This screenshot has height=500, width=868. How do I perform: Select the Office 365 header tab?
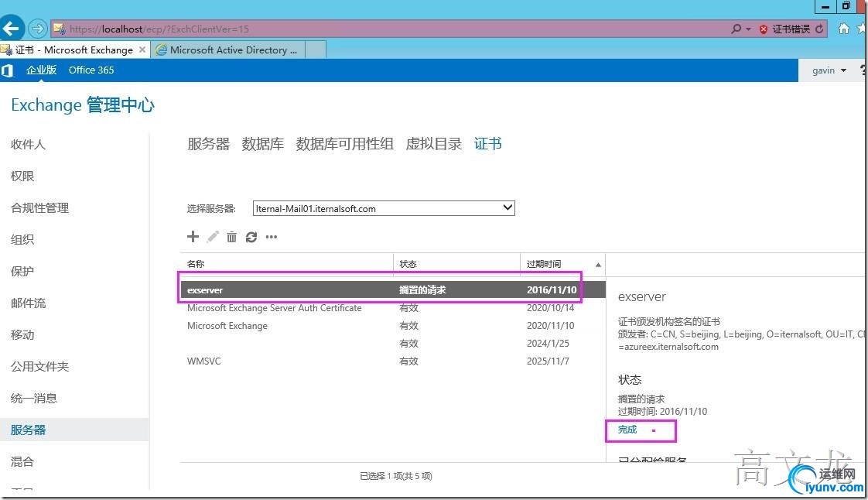click(91, 70)
